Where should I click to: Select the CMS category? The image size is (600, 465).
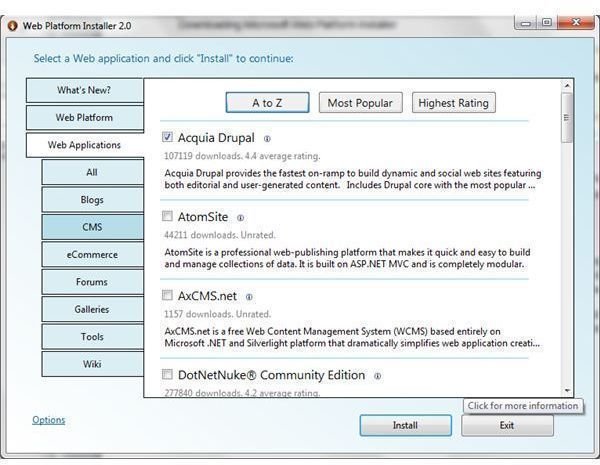tap(92, 227)
